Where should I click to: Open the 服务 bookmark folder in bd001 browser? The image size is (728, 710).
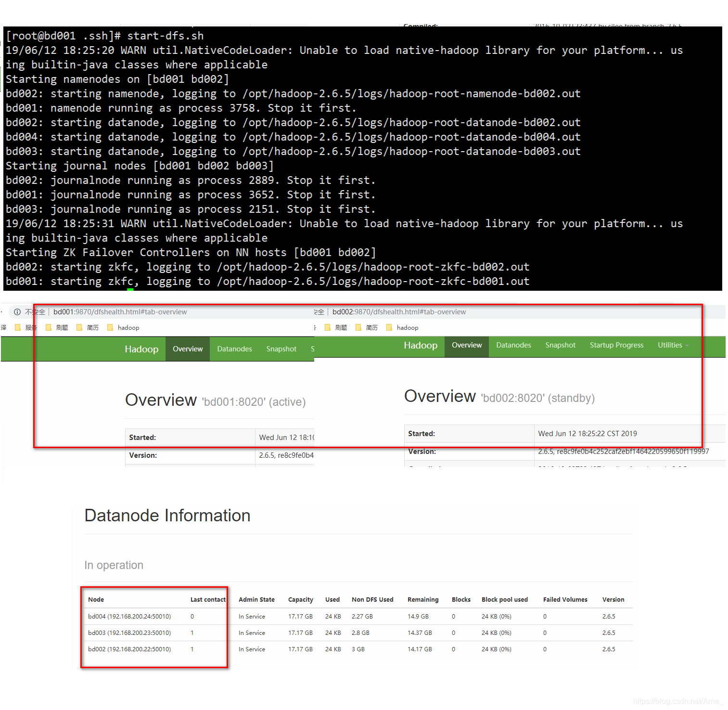[x=26, y=328]
